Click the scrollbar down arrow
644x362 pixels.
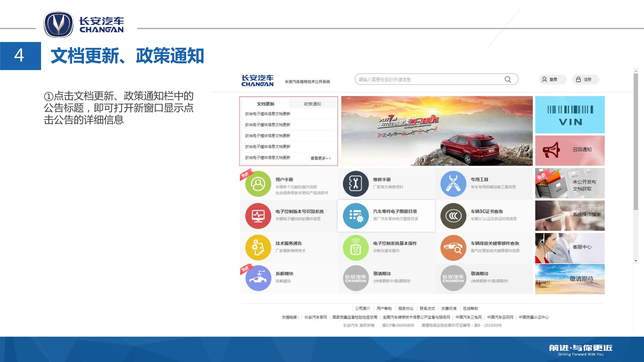click(636, 261)
